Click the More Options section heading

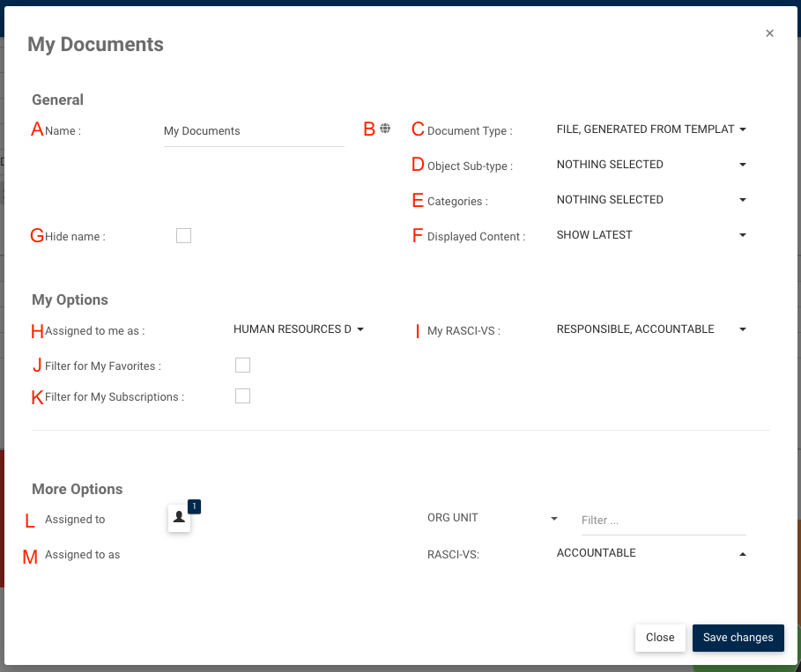click(x=78, y=489)
